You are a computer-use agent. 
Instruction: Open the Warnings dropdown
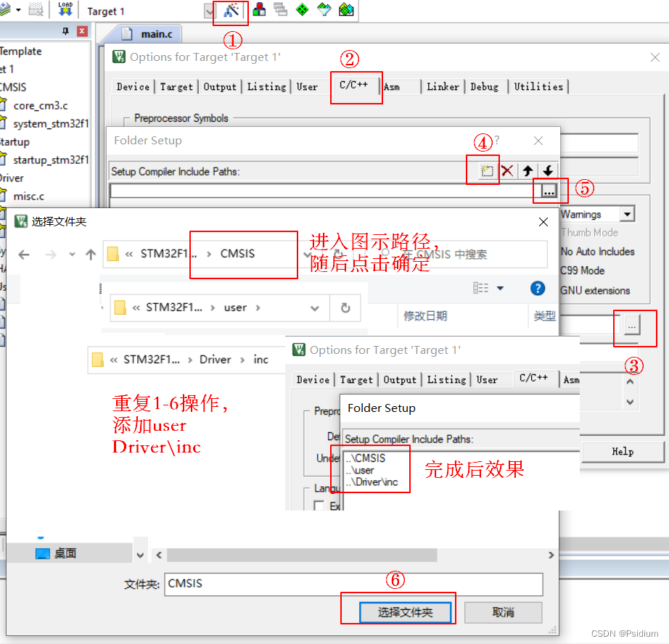tap(626, 213)
